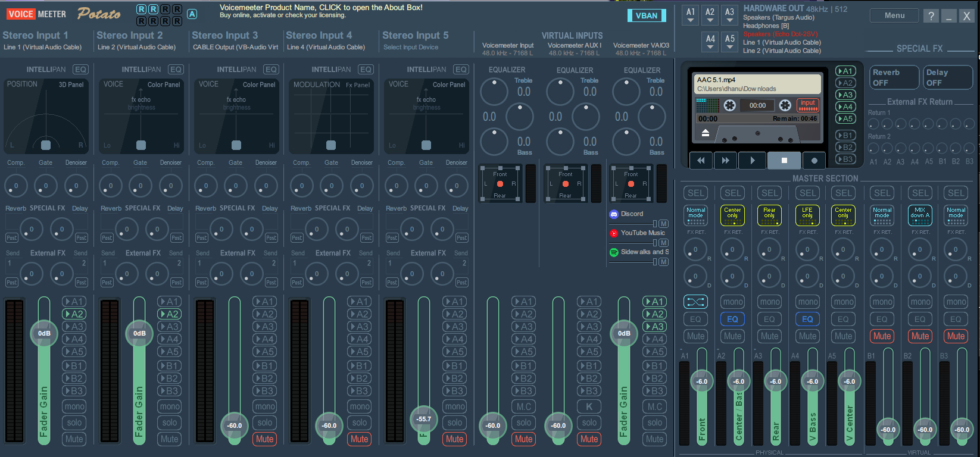Toggle B3 routing on Stereo Input 5

(454, 391)
